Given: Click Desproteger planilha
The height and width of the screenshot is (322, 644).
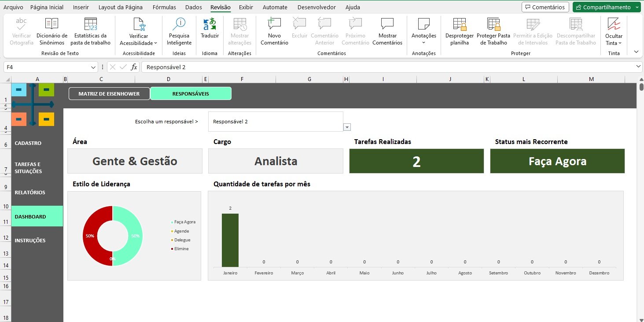Looking at the screenshot, I should 460,32.
